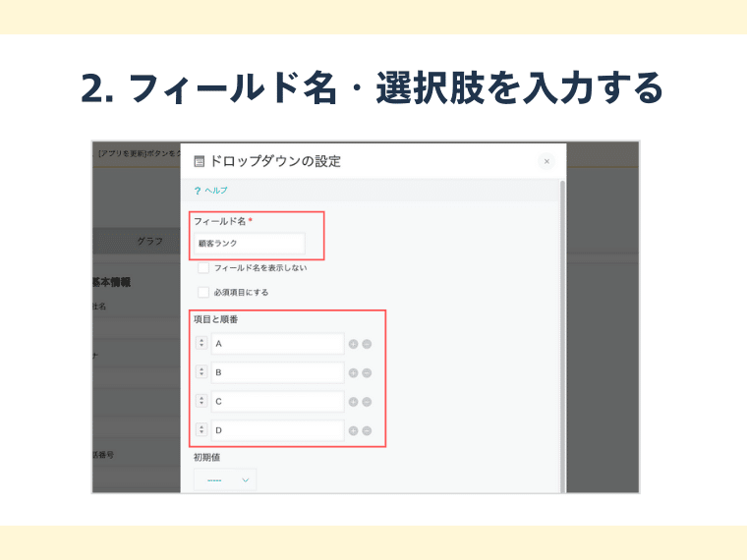Screen dimensions: 747x560
Task: Add an item after option D
Action: [353, 430]
